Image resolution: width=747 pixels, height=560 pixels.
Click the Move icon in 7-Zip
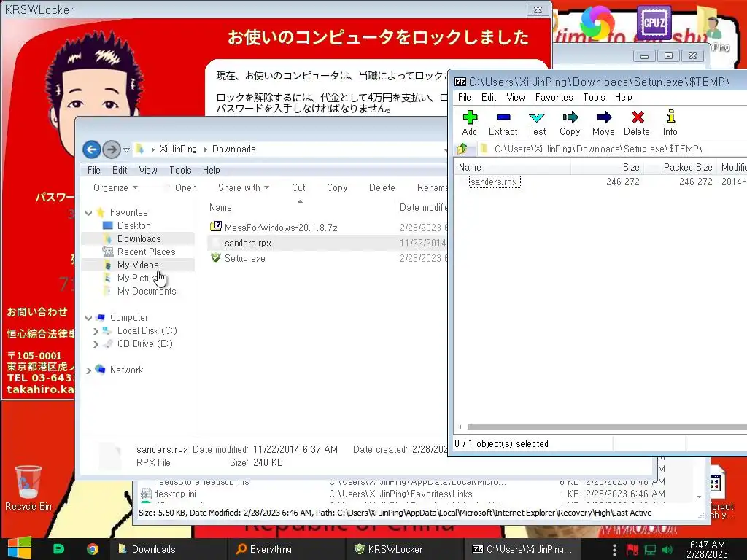(603, 117)
